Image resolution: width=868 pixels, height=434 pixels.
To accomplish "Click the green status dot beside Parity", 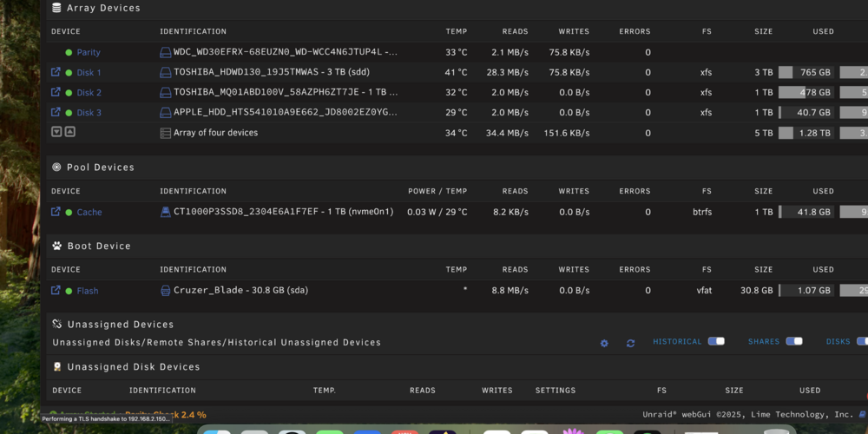I will click(69, 53).
